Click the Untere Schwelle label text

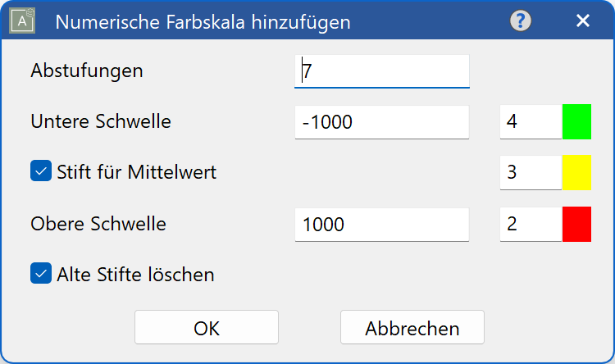[101, 121]
